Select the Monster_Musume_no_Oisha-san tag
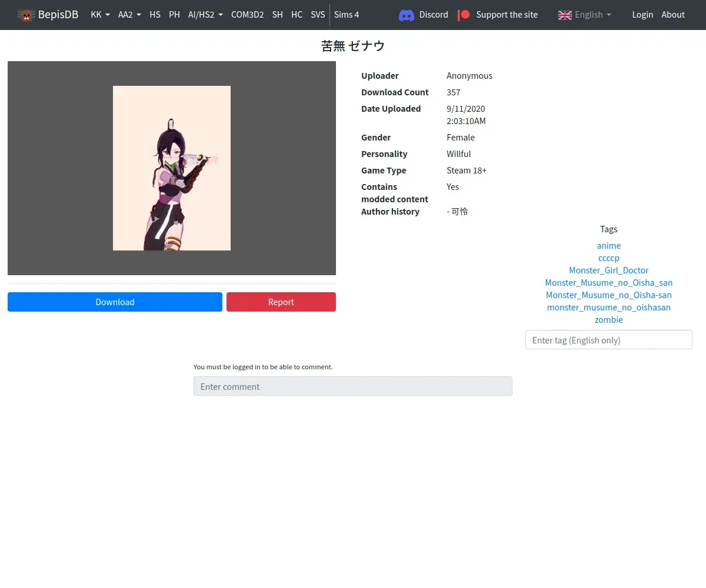The height and width of the screenshot is (588, 706). tap(609, 295)
